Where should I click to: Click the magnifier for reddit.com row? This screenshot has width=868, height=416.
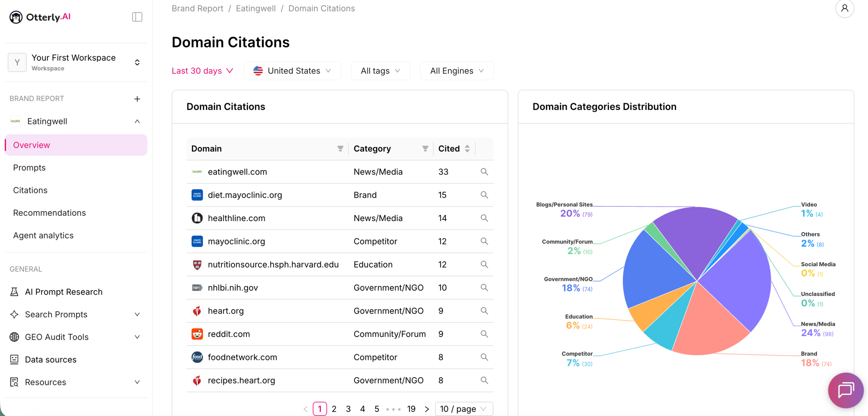484,334
